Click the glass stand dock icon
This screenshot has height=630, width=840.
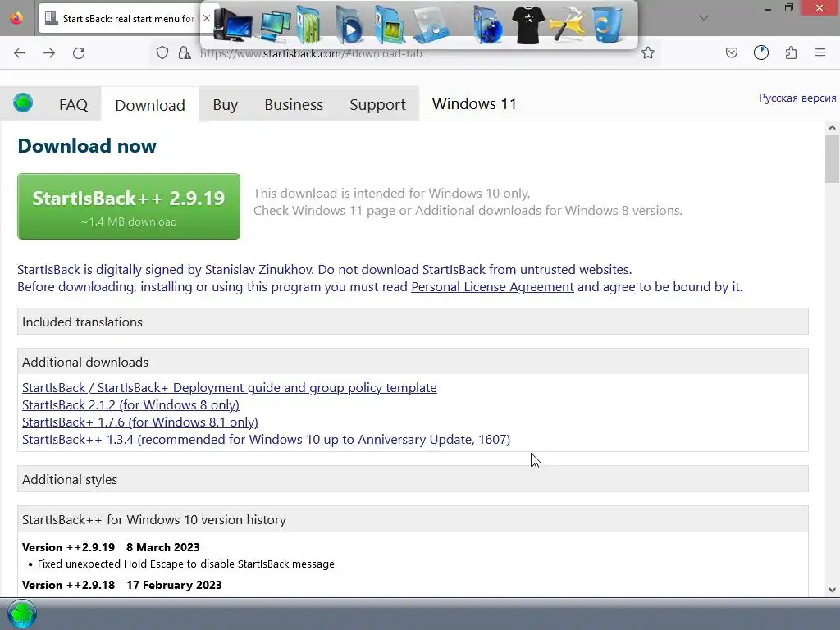pos(431,25)
